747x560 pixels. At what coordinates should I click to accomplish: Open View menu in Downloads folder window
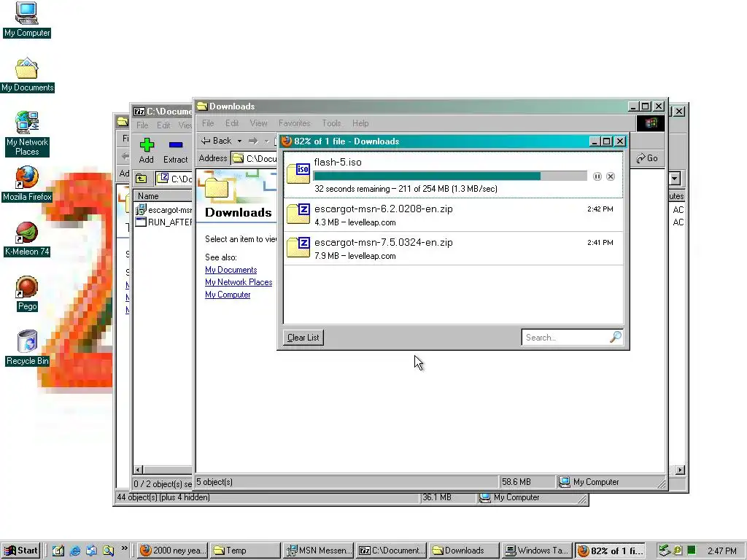tap(259, 123)
